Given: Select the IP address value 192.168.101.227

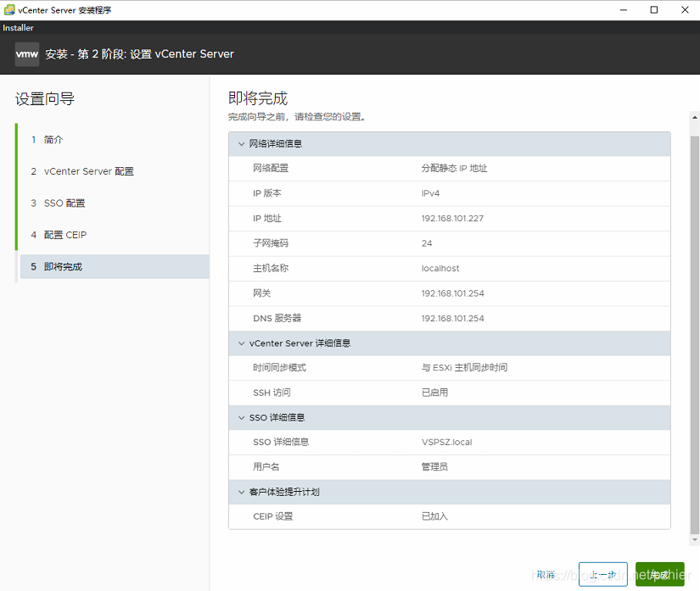Looking at the screenshot, I should pyautogui.click(x=452, y=219).
